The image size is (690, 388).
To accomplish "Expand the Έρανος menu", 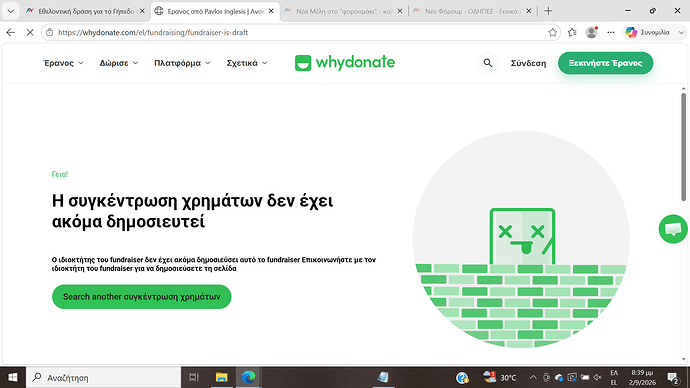I will (63, 63).
